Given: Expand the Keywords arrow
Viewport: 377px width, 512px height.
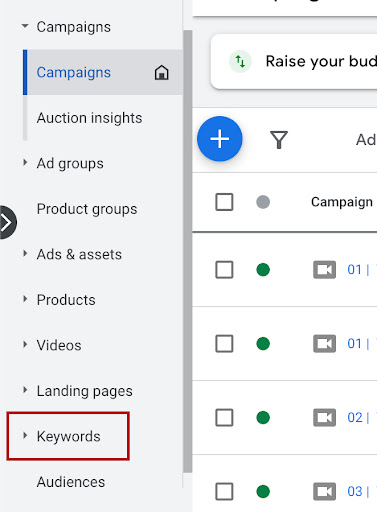Looking at the screenshot, I should pos(25,435).
